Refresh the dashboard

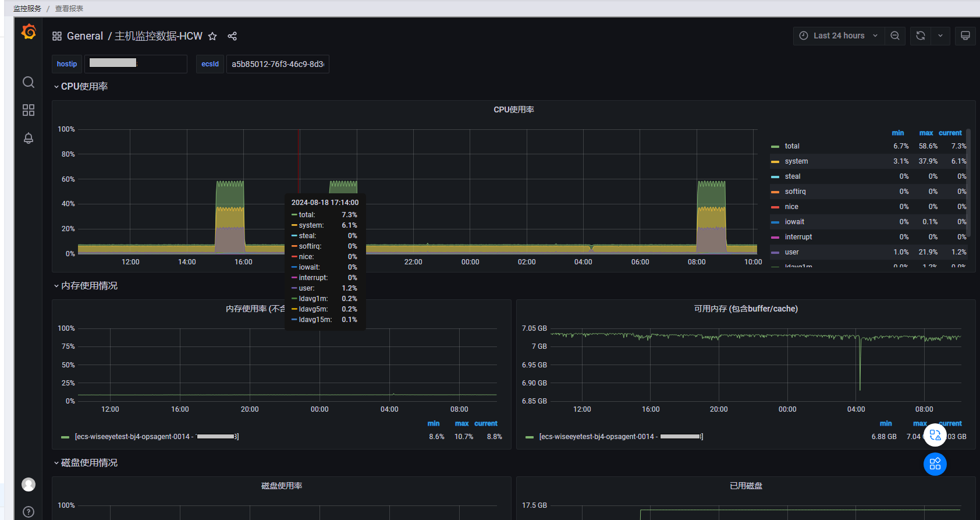point(921,36)
